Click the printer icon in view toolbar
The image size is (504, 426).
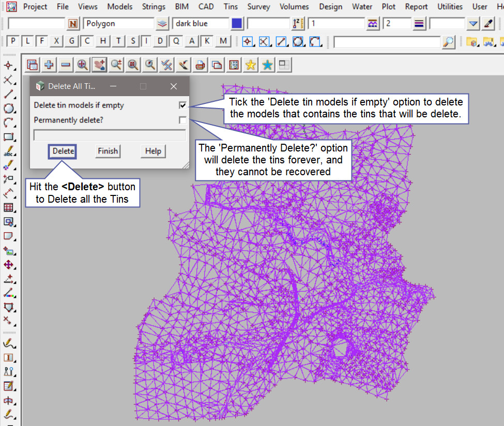pyautogui.click(x=201, y=65)
